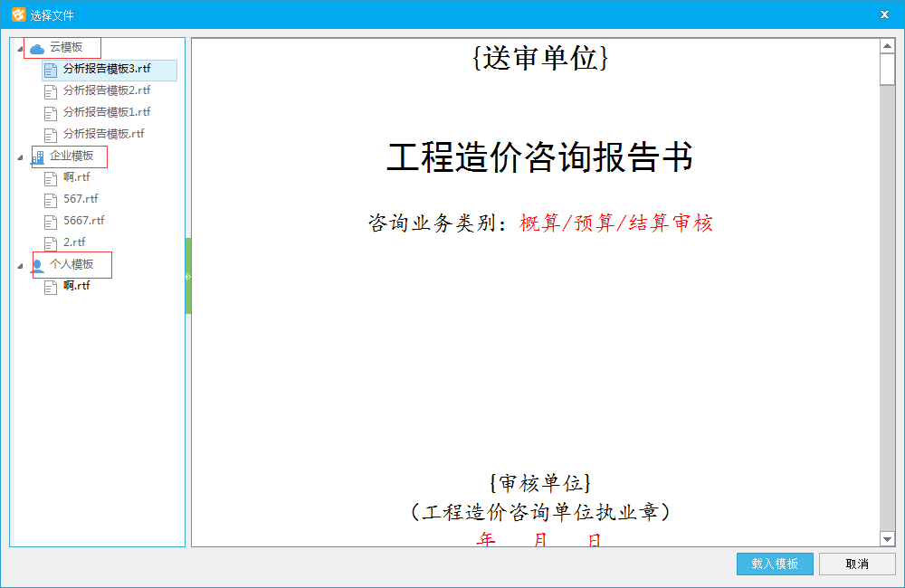This screenshot has height=588, width=905.
Task: Click the building icon beside 企业模板
Action: click(38, 157)
